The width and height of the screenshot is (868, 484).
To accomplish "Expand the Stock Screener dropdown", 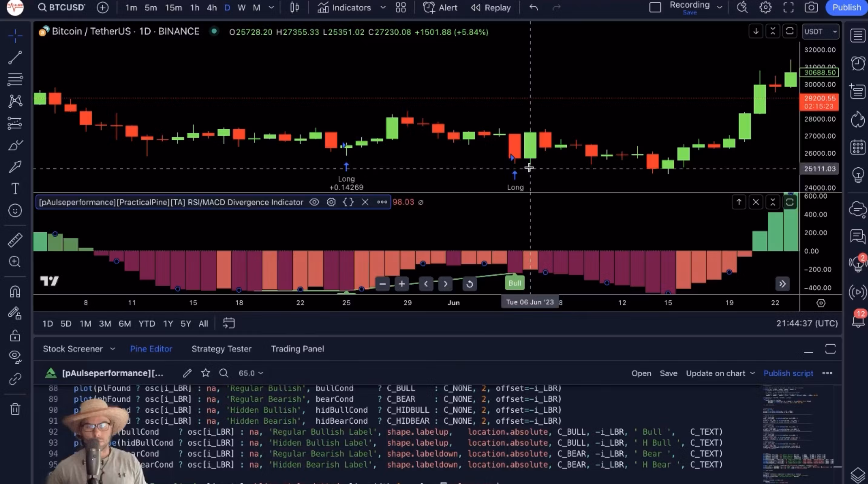I will [113, 349].
